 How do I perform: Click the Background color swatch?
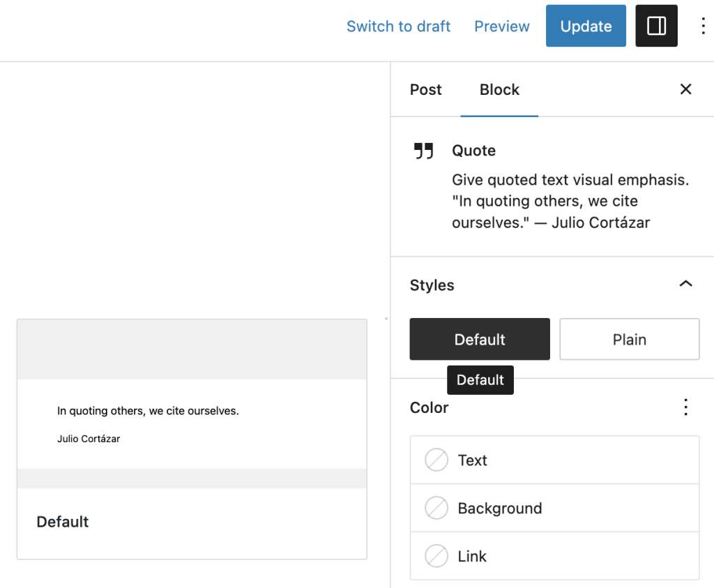(x=436, y=508)
